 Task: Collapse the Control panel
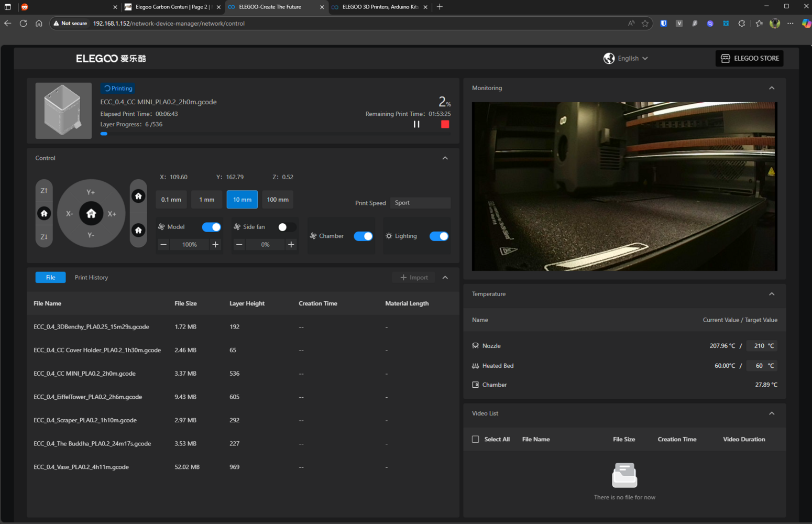445,158
